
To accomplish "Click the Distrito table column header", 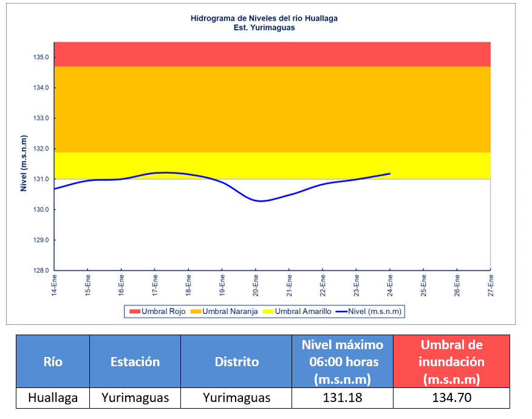I will [x=236, y=362].
